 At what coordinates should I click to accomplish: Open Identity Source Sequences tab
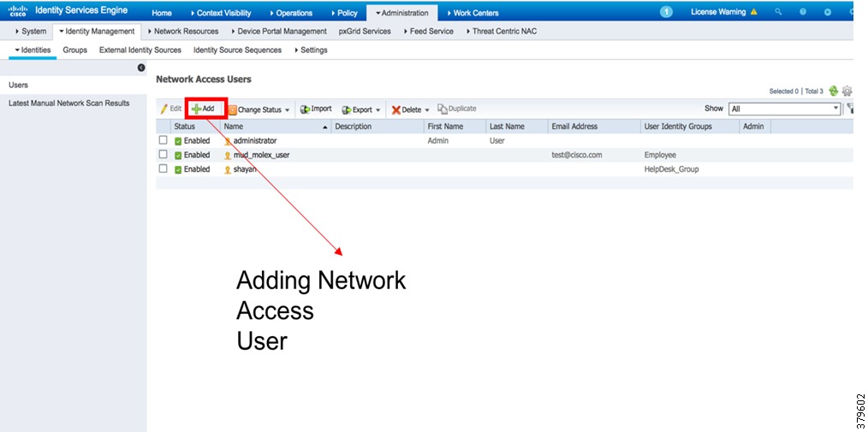(x=237, y=50)
